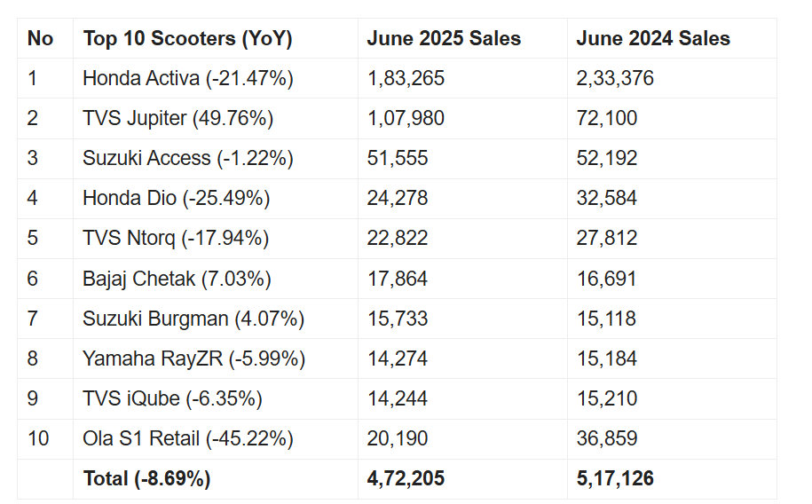Screen dimensions: 812x504
Task: Click the "Top 10 Scooters (YoY)" column header
Action: coord(187,39)
